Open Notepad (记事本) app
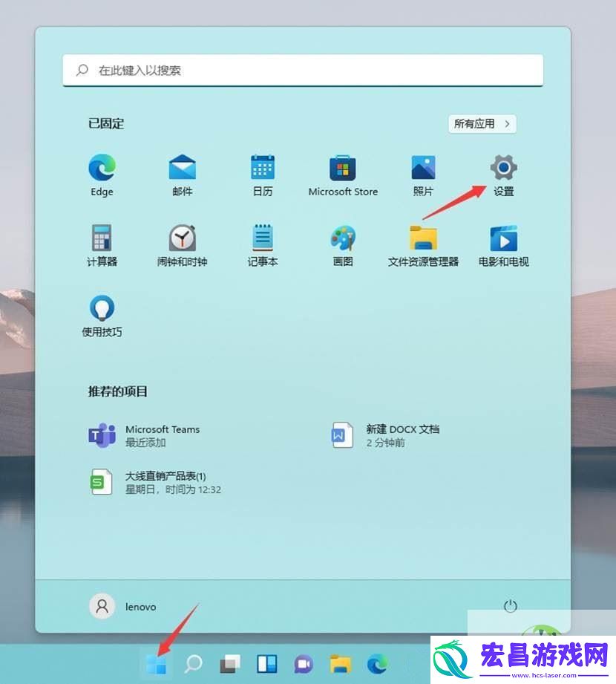 click(x=263, y=245)
